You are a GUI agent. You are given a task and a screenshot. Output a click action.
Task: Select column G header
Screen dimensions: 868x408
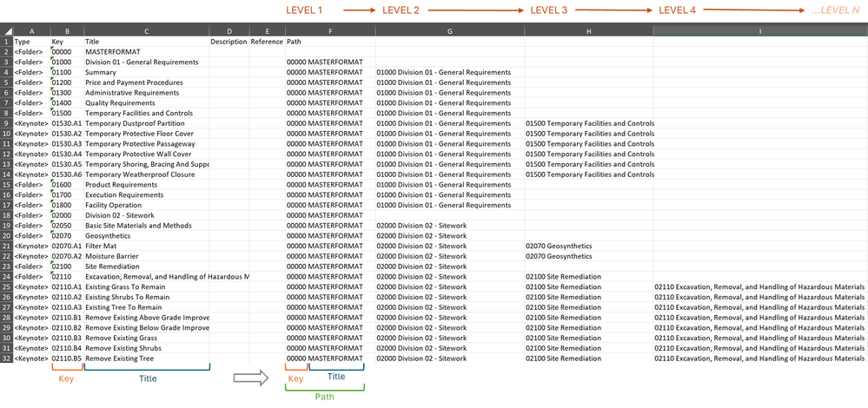(450, 31)
